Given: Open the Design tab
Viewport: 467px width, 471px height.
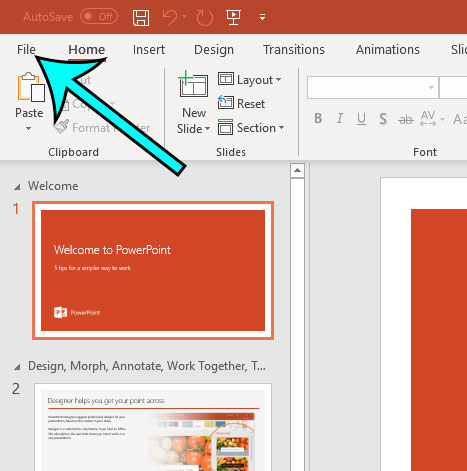Looking at the screenshot, I should [x=214, y=50].
